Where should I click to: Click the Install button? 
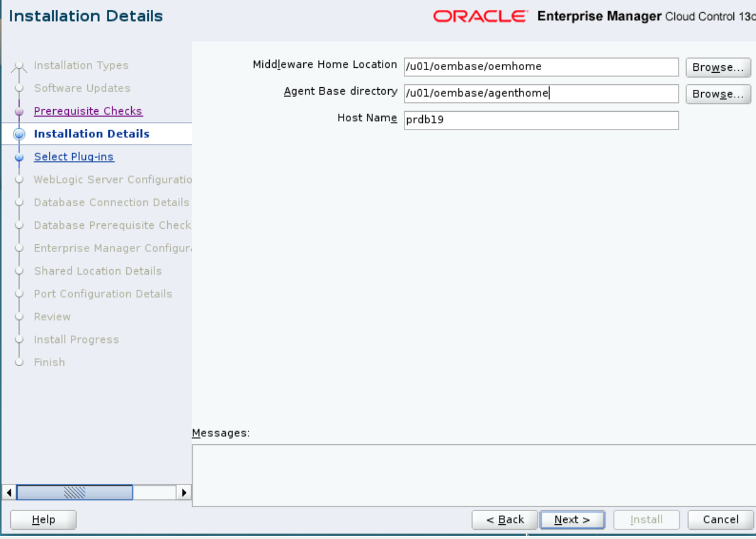point(646,520)
